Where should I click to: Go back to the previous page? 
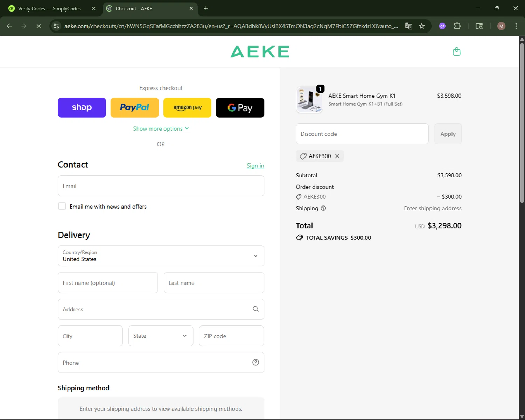point(9,26)
